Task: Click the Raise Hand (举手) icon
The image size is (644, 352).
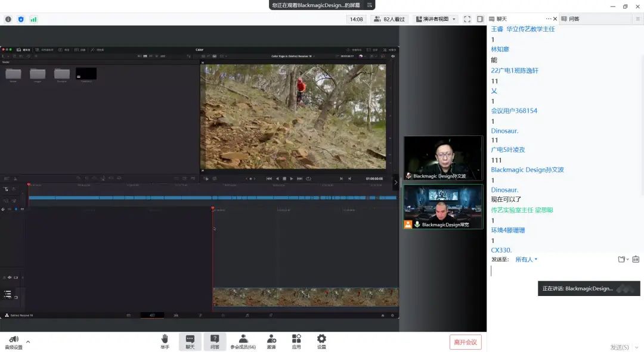Action: click(x=165, y=341)
